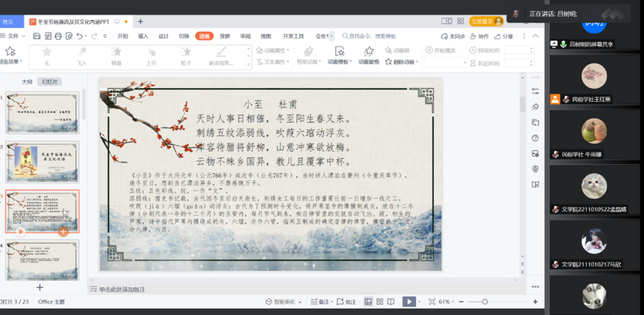Start slideshow with the play button
This screenshot has height=315, width=644.
[409, 302]
